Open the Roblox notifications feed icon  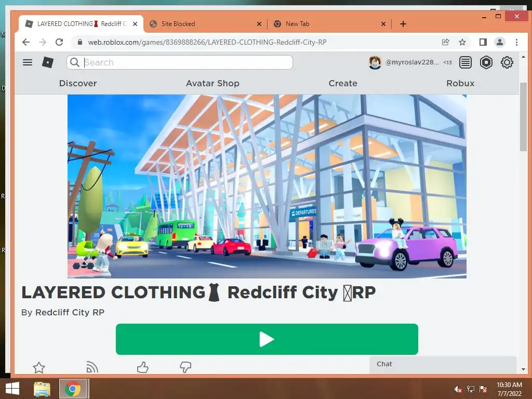click(465, 62)
